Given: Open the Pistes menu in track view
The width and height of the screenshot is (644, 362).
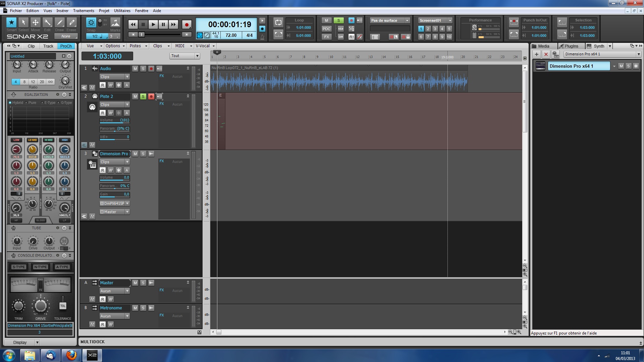Looking at the screenshot, I should click(x=138, y=46).
